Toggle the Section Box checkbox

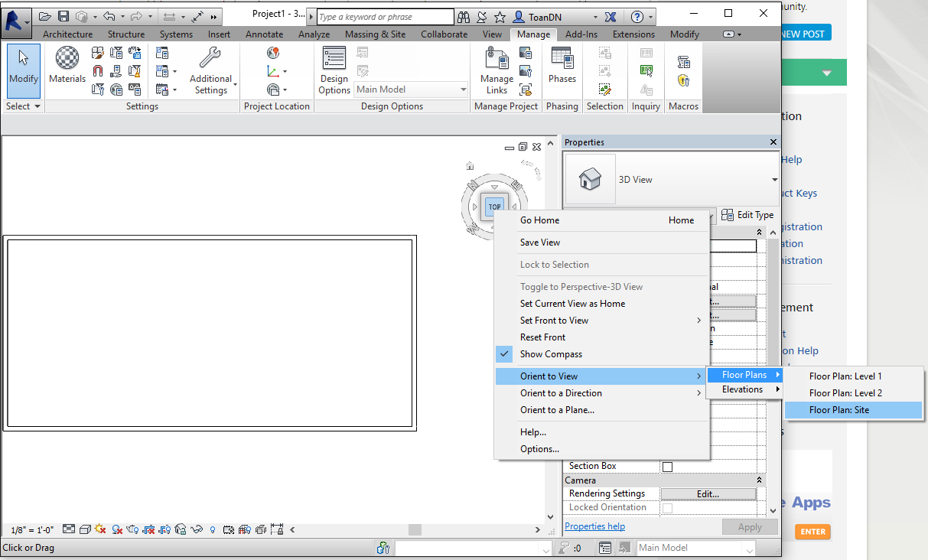click(667, 467)
